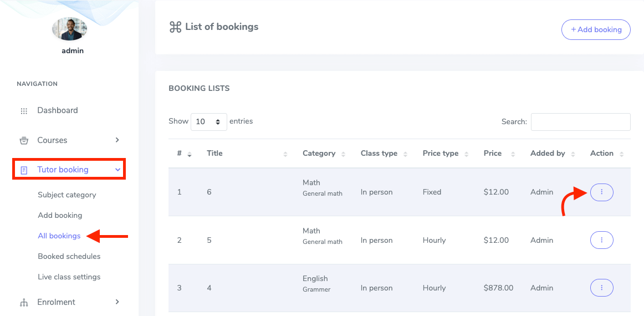Open action menu for booking row 1

(601, 192)
